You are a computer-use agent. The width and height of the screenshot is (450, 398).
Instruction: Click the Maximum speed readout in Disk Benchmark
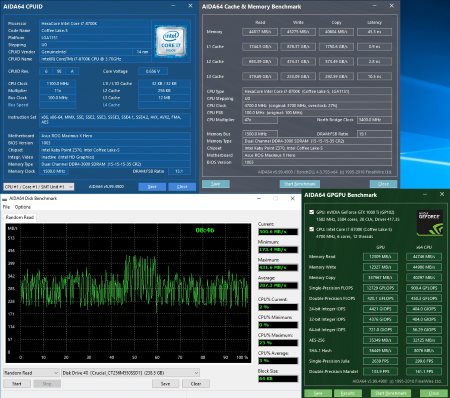(x=278, y=268)
